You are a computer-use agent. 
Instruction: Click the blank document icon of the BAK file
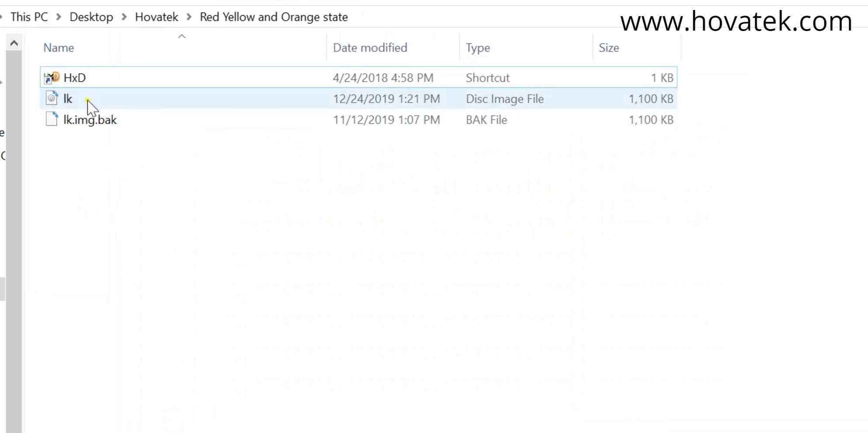point(51,119)
